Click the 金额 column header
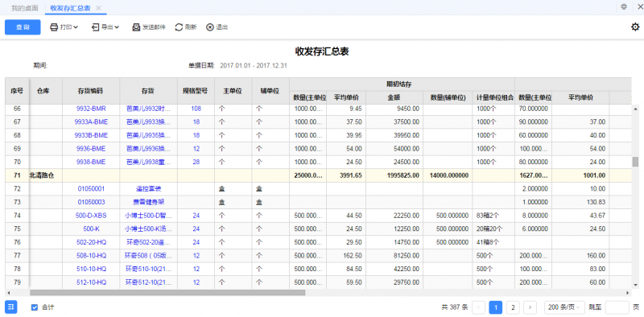Viewport: 644px width, 317px height. tap(394, 97)
